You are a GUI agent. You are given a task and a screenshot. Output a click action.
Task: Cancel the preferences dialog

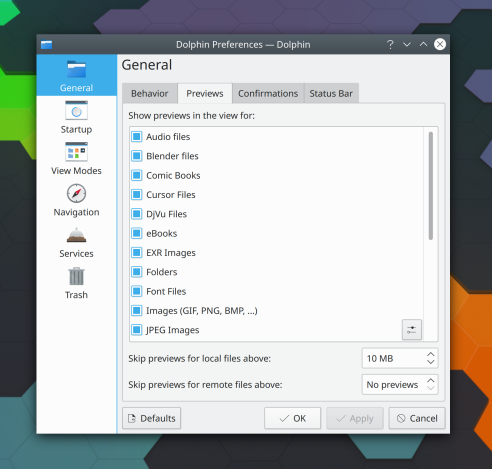click(x=417, y=418)
